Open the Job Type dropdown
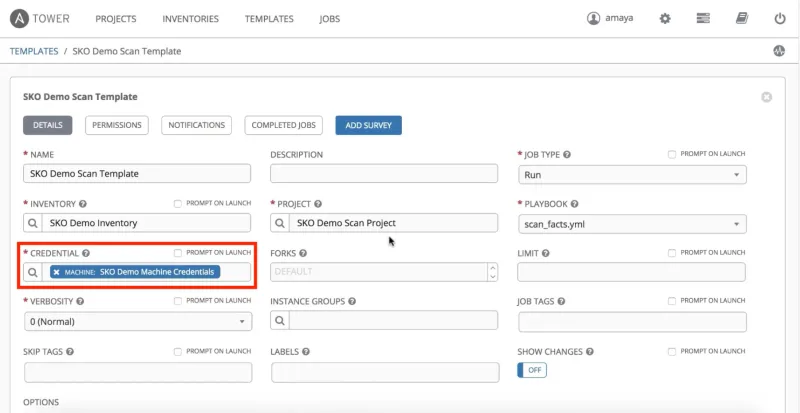The width and height of the screenshot is (800, 413). (632, 175)
